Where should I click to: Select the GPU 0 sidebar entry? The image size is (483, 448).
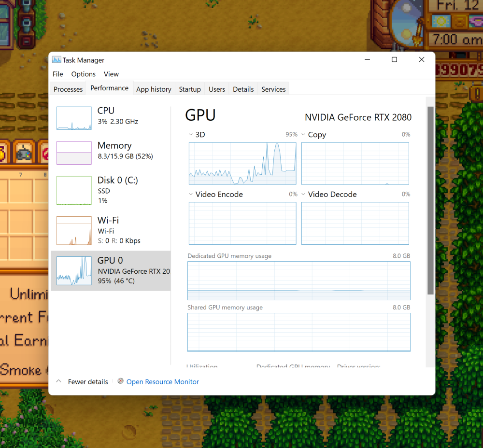point(111,270)
